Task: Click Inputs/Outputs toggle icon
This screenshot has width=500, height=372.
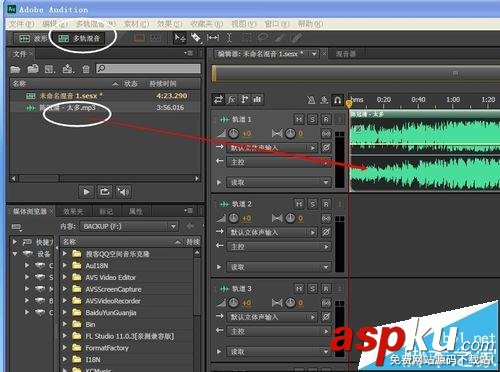Action: (219, 99)
